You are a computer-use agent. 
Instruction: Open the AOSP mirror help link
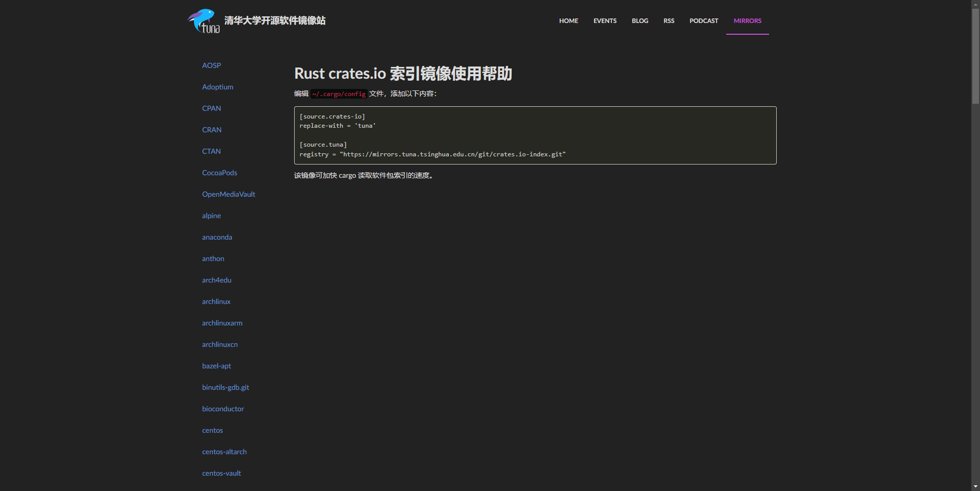[211, 65]
